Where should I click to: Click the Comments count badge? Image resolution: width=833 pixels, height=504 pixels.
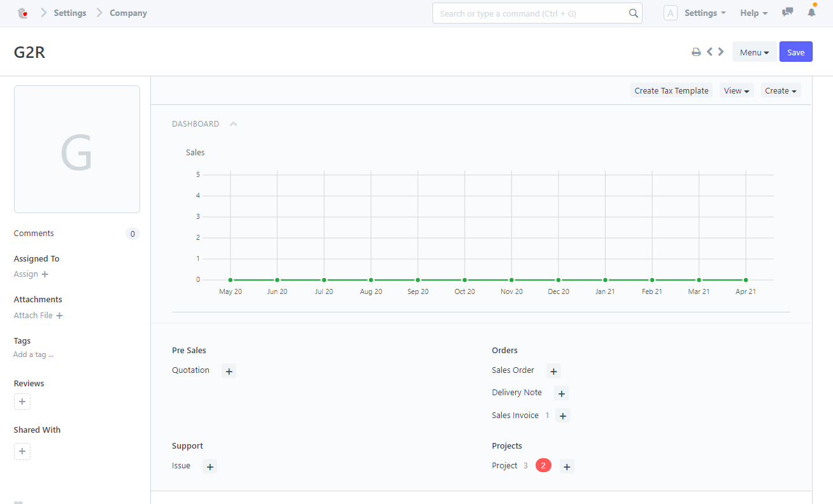(x=132, y=234)
